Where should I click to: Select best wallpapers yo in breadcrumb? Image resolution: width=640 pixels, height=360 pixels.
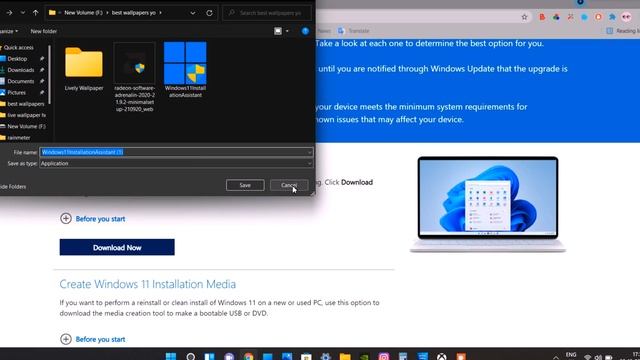(133, 13)
